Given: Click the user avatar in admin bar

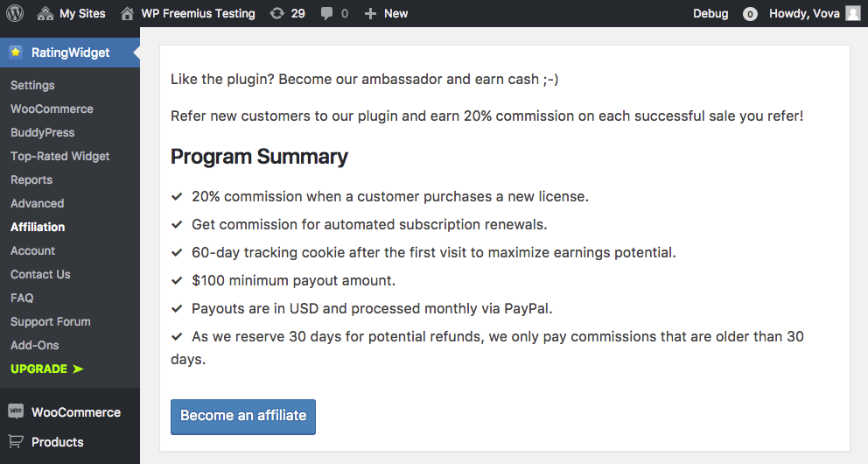Looking at the screenshot, I should pos(852,13).
